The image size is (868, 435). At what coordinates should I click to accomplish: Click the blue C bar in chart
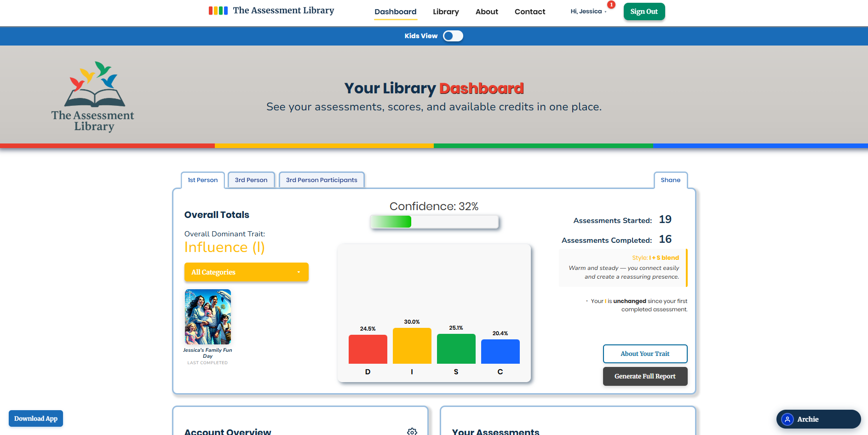tap(500, 351)
